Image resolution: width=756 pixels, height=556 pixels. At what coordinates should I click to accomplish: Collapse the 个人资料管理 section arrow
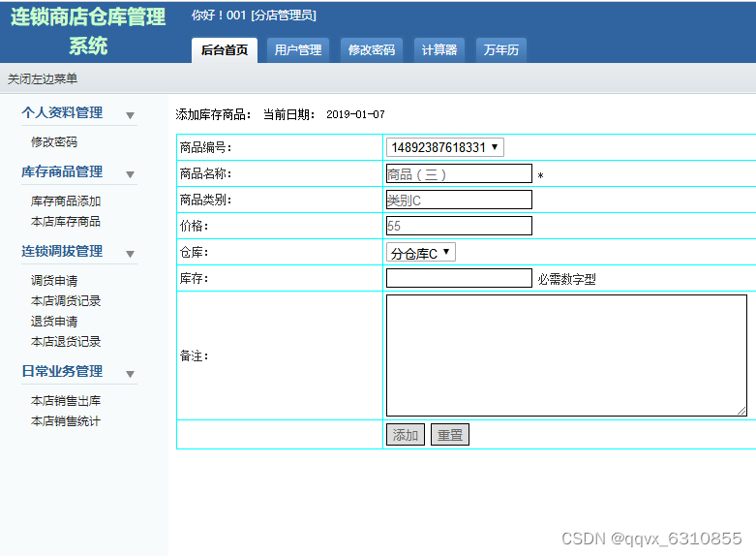(x=130, y=115)
